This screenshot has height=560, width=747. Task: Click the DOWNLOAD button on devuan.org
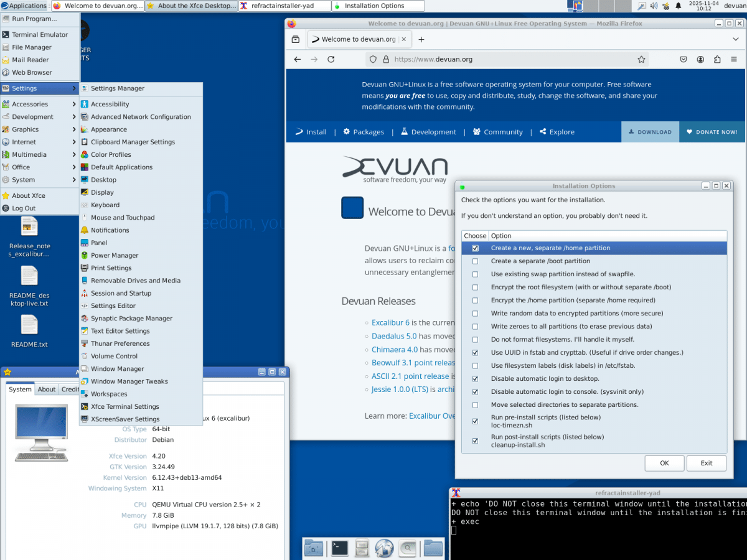(650, 131)
